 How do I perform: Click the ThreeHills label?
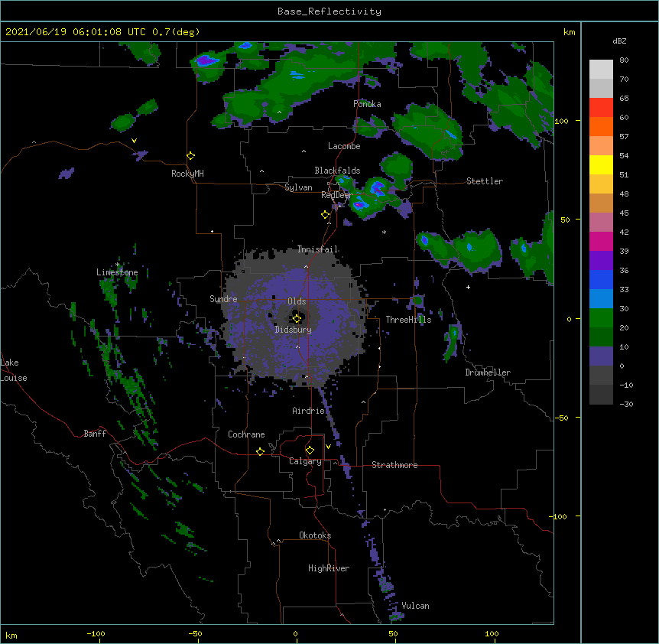408,320
